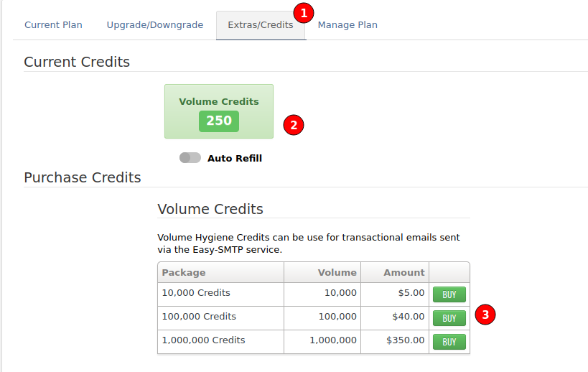
Task: Click the red number 3 marker
Action: click(x=487, y=315)
